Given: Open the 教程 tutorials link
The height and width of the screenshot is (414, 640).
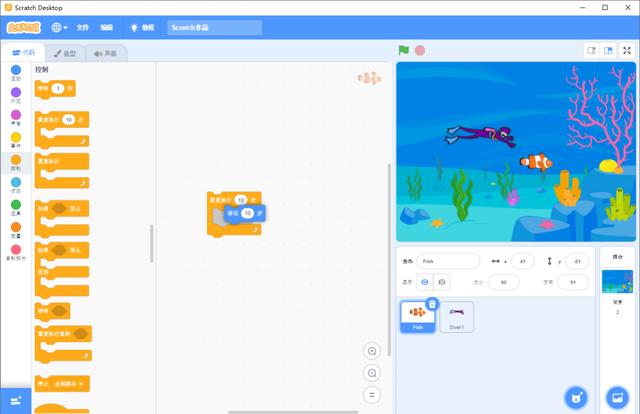Looking at the screenshot, I should 142,28.
